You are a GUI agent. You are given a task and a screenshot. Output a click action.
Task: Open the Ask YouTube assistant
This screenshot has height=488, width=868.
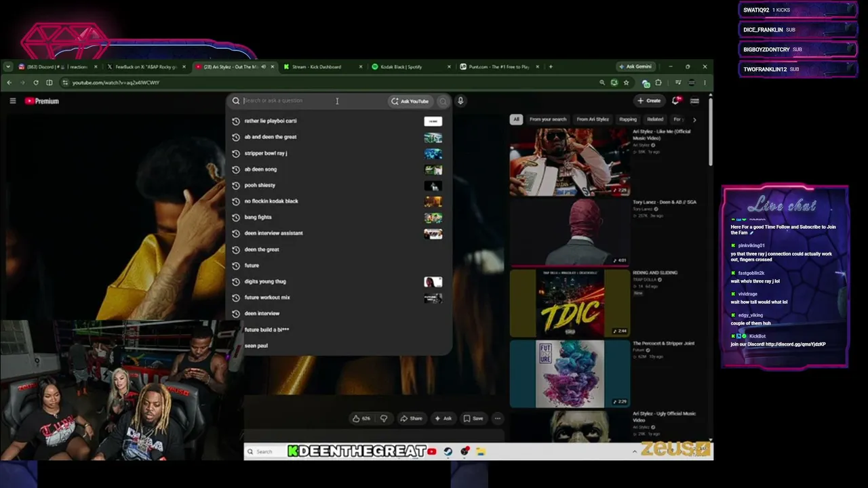(410, 101)
